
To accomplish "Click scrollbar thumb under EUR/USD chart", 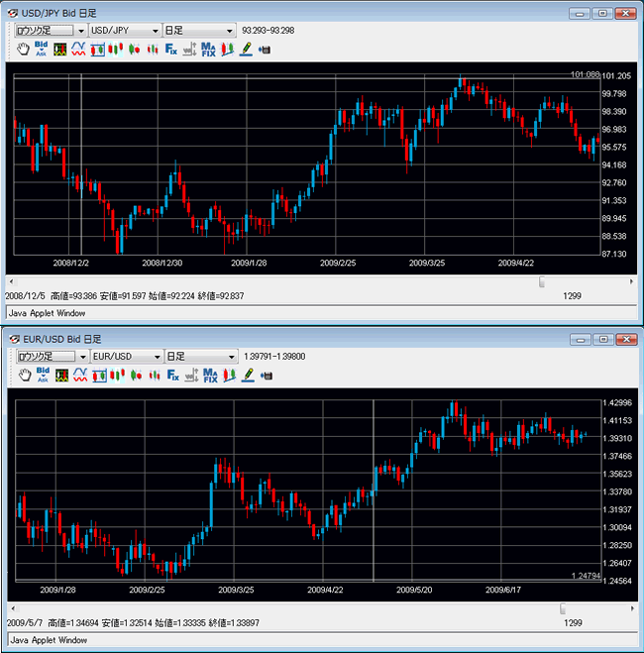I will 563,608.
